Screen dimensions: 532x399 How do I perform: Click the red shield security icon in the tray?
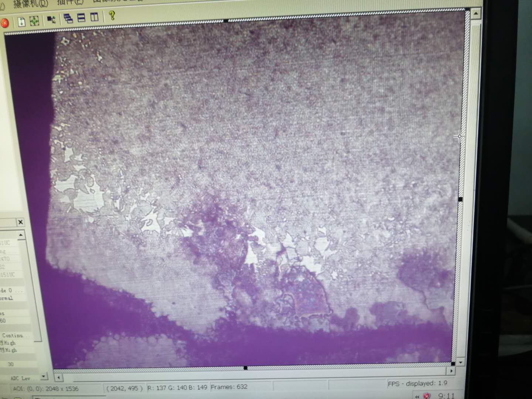(427, 396)
